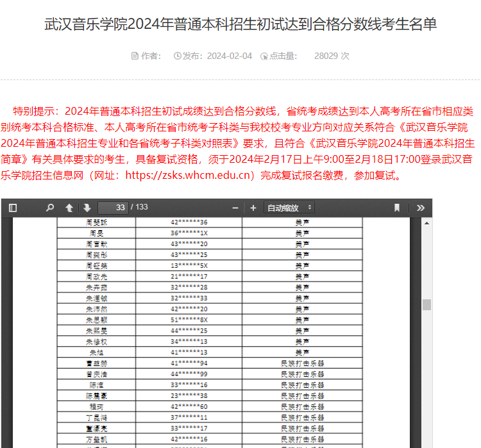
Task: Open the 自动缩放 zoom dropdown
Action: [289, 208]
